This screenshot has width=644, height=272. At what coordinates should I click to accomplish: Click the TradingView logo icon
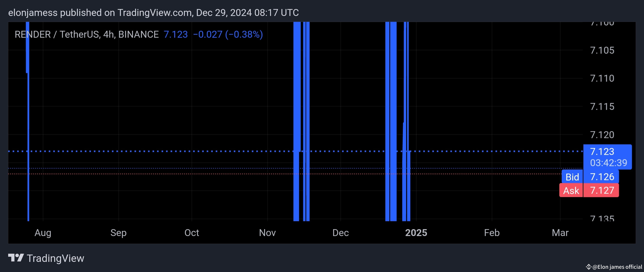(x=16, y=258)
